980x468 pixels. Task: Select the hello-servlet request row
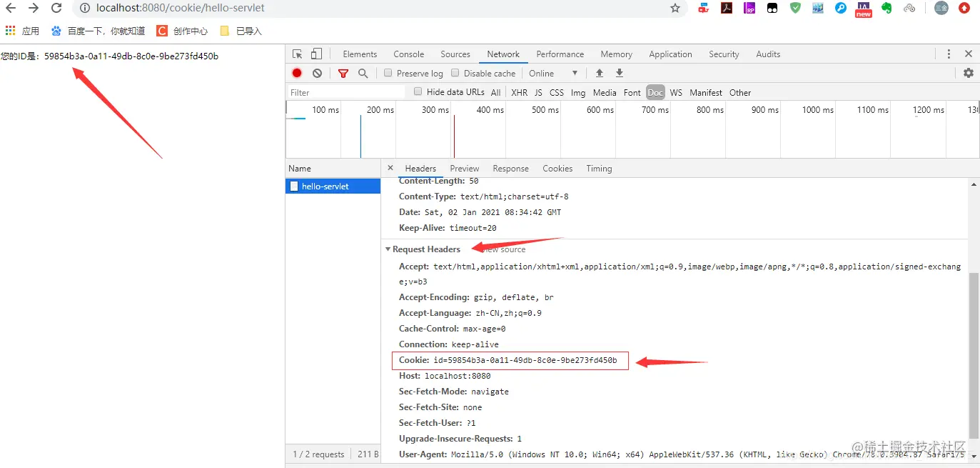click(333, 186)
